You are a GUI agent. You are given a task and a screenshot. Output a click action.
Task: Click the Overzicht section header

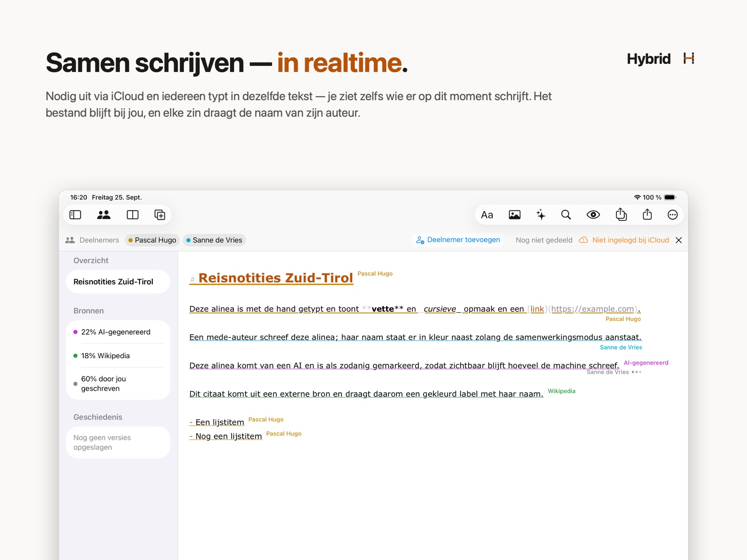(91, 260)
